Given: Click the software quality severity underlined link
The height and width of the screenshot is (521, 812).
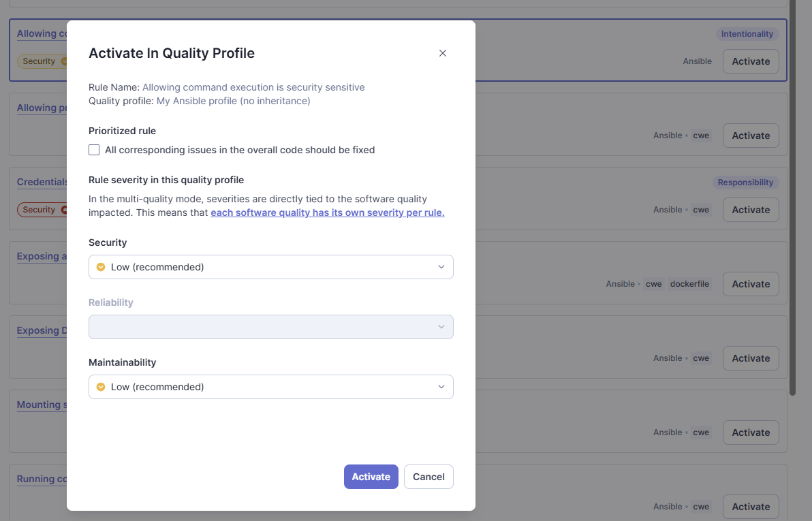Looking at the screenshot, I should (327, 212).
